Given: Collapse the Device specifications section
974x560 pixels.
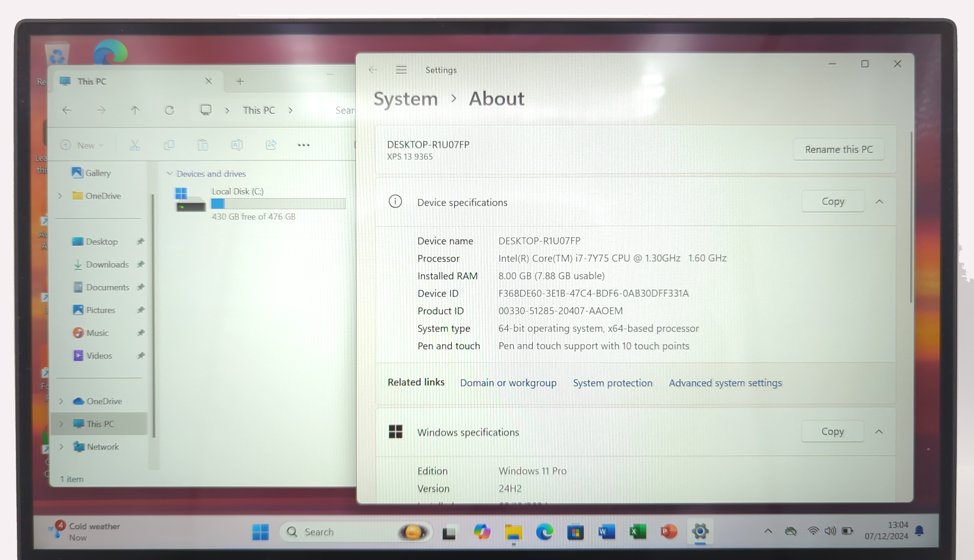Looking at the screenshot, I should click(x=879, y=201).
